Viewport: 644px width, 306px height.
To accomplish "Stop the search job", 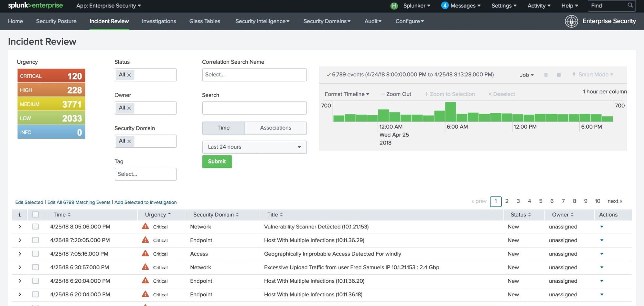I will pyautogui.click(x=559, y=75).
